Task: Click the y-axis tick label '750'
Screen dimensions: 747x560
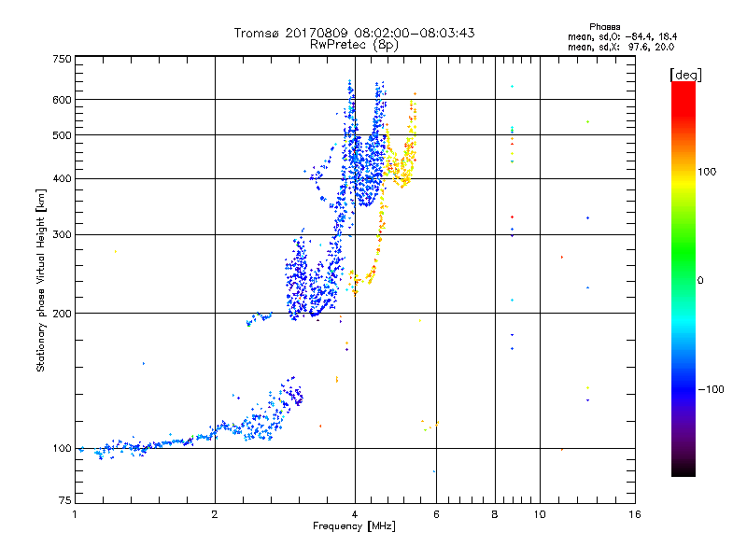Action: [62, 59]
